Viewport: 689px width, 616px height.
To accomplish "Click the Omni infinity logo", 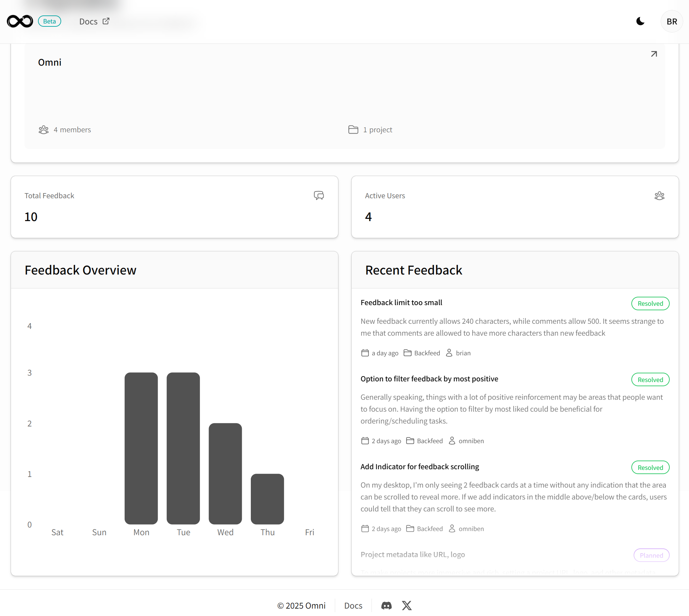I will tap(20, 21).
